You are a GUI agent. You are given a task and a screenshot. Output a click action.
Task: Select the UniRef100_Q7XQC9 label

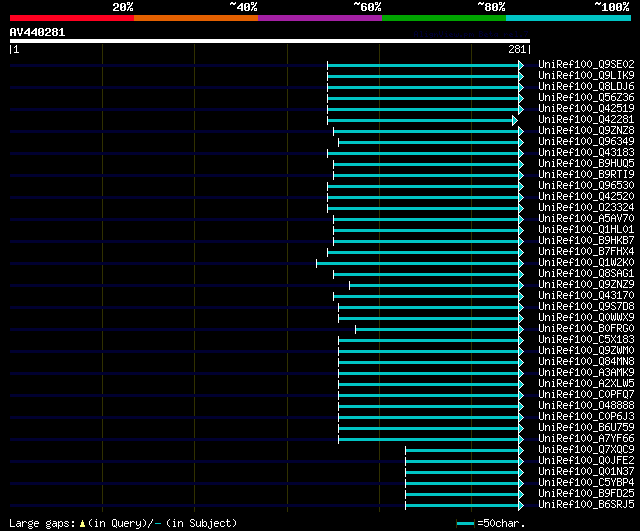(x=586, y=450)
